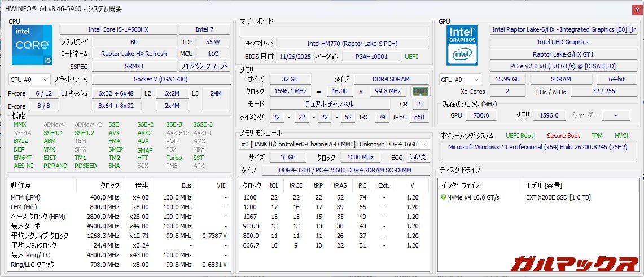Screen dimensions: 644x277
Task: Click the 1600 clock timing row
Action: 334,197
